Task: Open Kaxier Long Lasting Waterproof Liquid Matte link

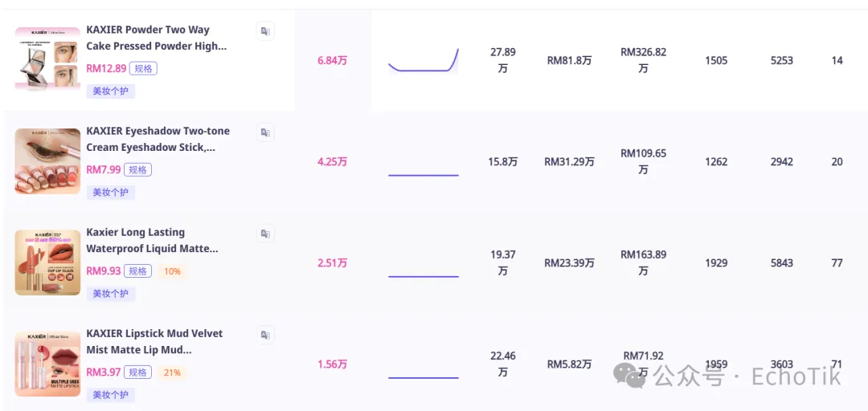Action: pos(152,240)
